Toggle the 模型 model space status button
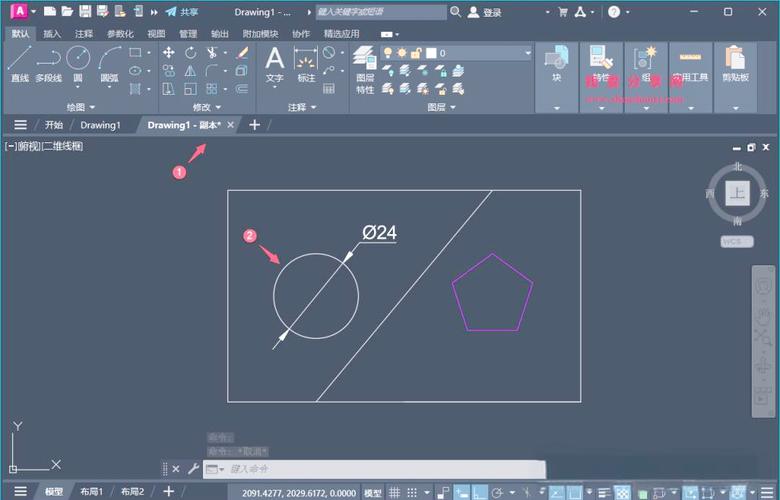 point(373,493)
